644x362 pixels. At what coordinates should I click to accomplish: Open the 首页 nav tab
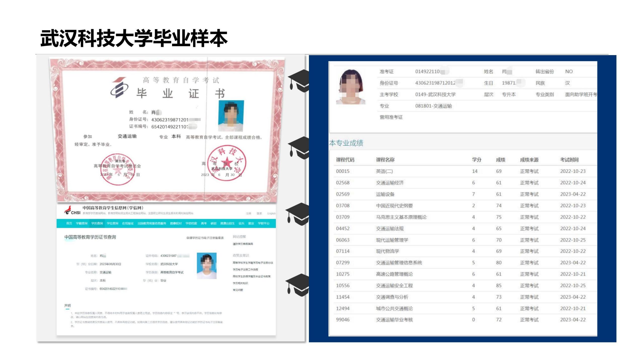click(69, 223)
